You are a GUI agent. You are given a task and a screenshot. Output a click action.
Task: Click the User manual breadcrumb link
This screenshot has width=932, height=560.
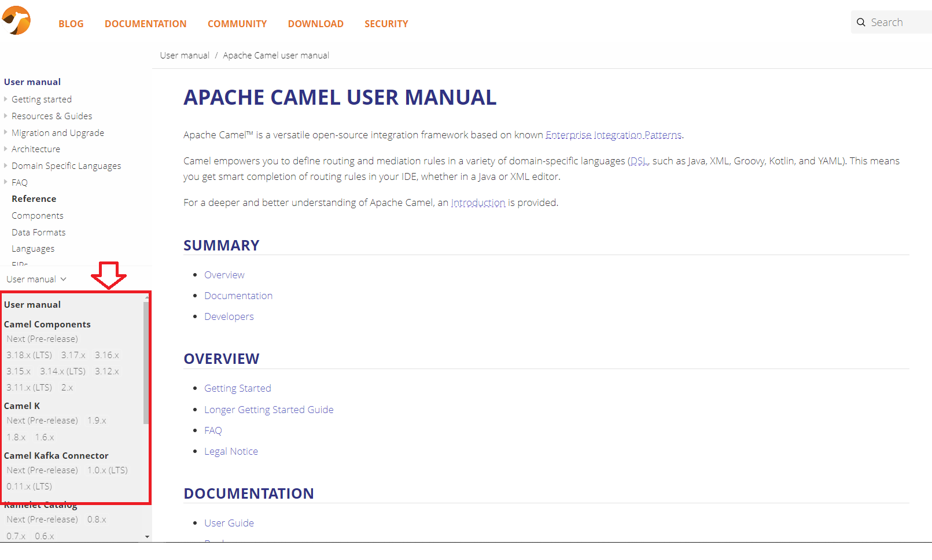pyautogui.click(x=185, y=56)
